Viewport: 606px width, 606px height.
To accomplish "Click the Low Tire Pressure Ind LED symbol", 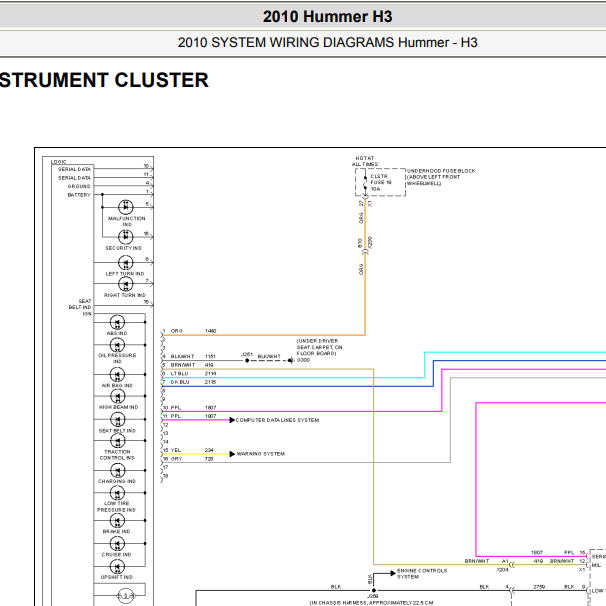I will click(117, 493).
